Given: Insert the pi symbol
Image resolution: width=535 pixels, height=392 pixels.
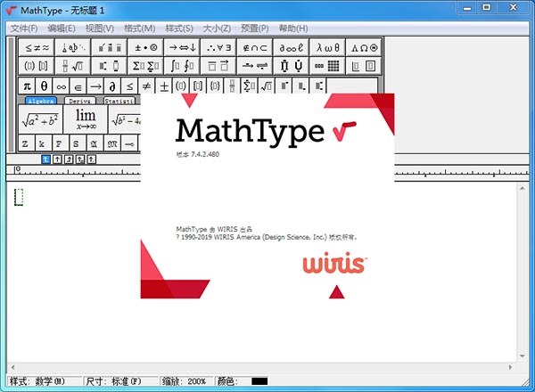Looking at the screenshot, I should [27, 86].
